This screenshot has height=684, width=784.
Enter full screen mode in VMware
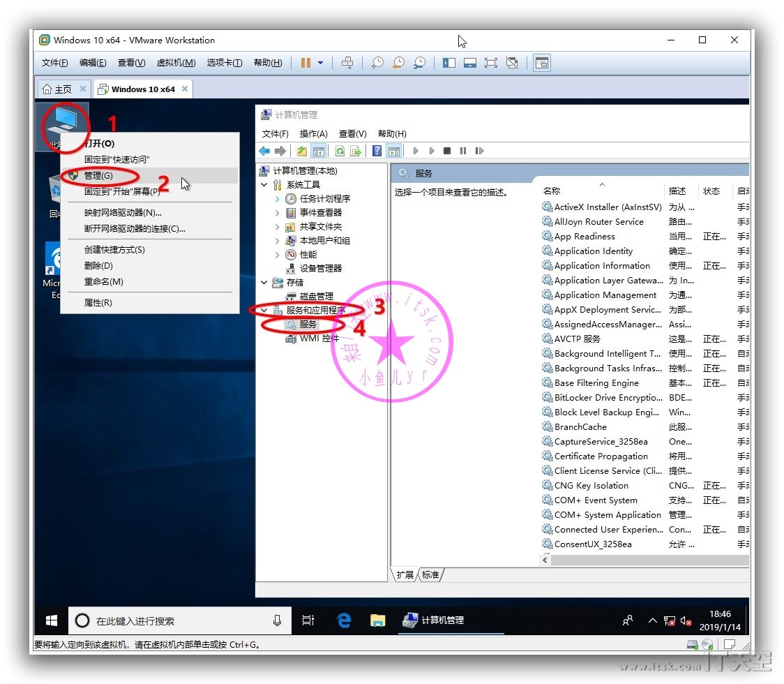coord(491,63)
